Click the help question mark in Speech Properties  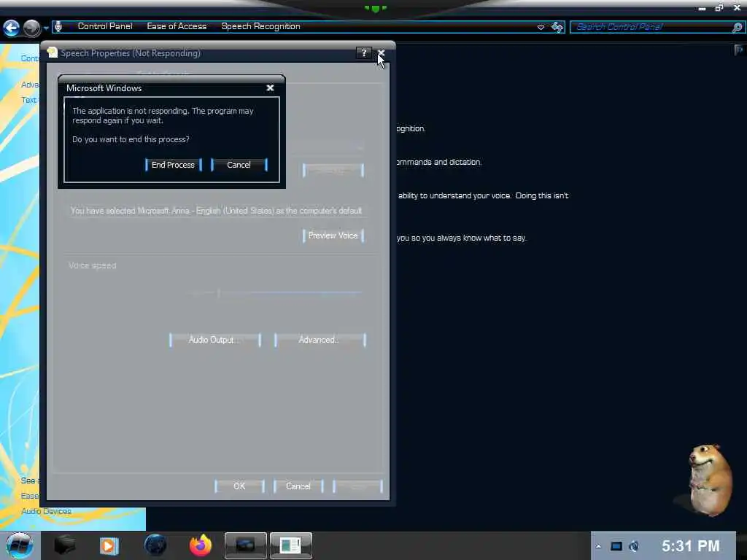coord(363,52)
